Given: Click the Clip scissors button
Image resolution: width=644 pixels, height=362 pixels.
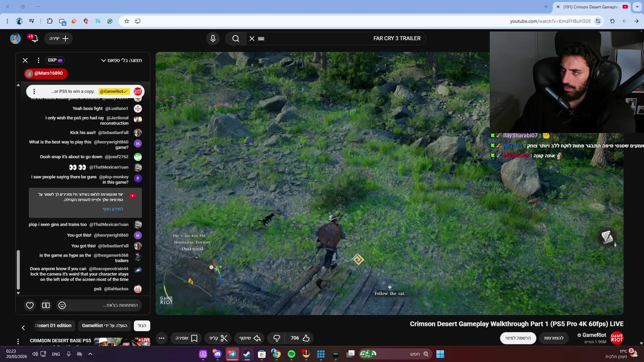Looking at the screenshot, I should pyautogui.click(x=219, y=338).
